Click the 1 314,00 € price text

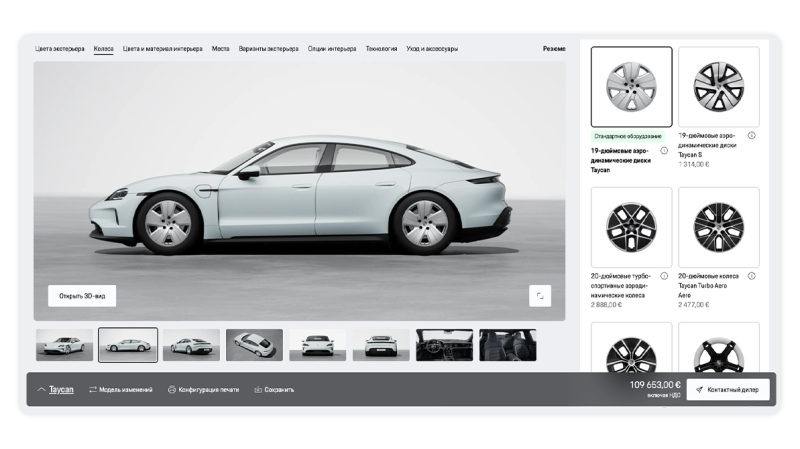[x=693, y=164]
